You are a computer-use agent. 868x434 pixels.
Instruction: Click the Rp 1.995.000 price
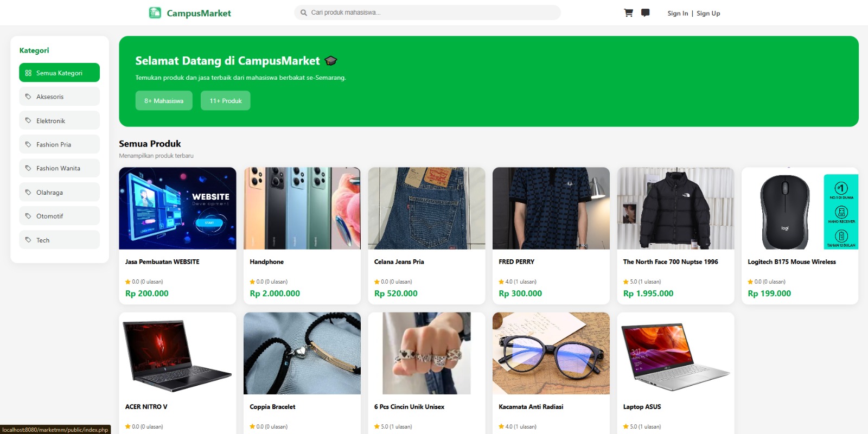click(x=648, y=293)
